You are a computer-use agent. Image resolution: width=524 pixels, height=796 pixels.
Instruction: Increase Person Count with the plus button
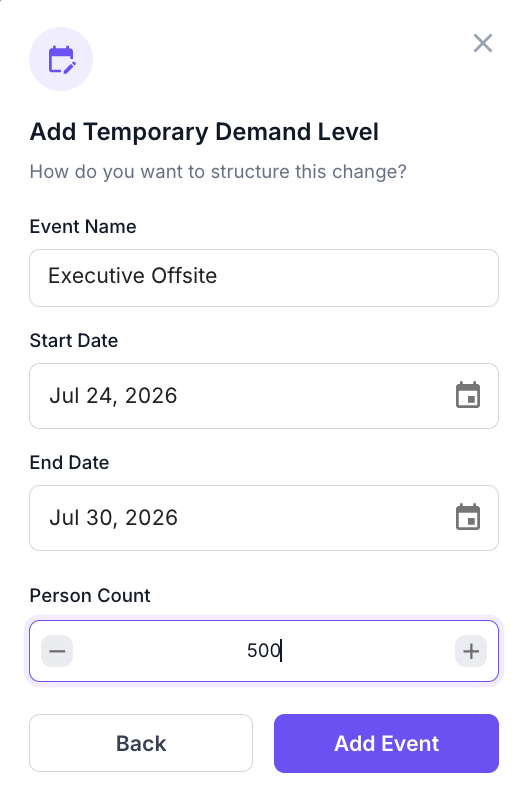click(471, 651)
